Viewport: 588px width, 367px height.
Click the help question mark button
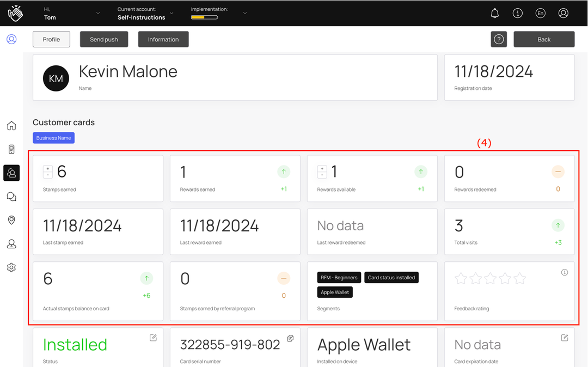[499, 39]
